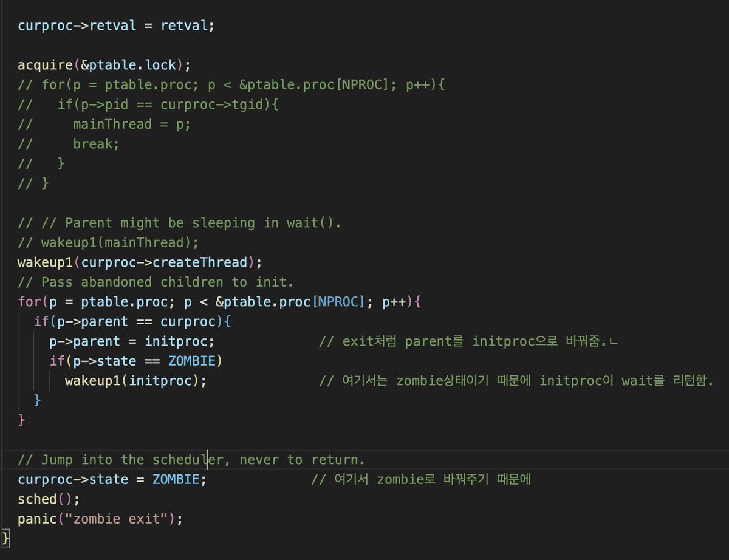Click the wakeup1(initproc) call
This screenshot has width=729, height=560.
[x=136, y=381]
